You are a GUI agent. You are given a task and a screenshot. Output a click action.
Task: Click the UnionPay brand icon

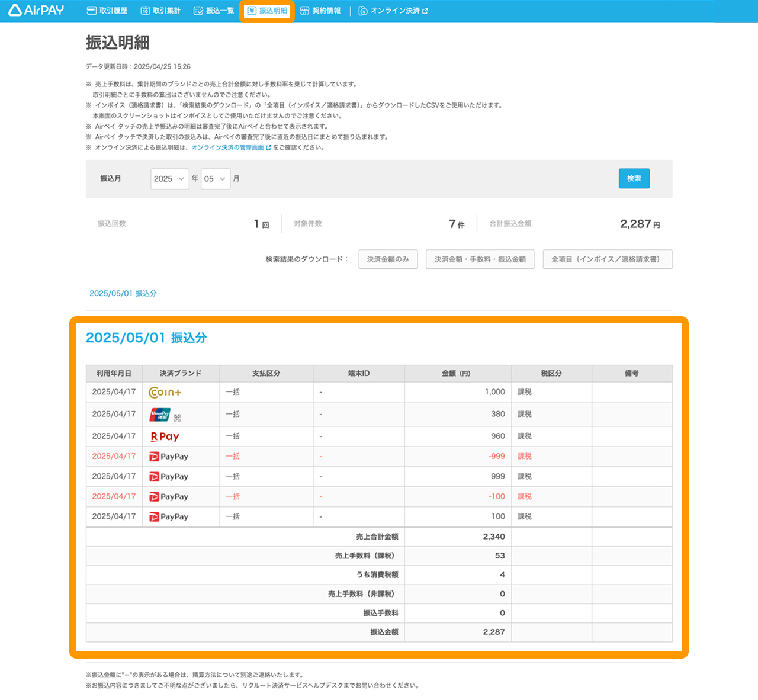(x=160, y=415)
